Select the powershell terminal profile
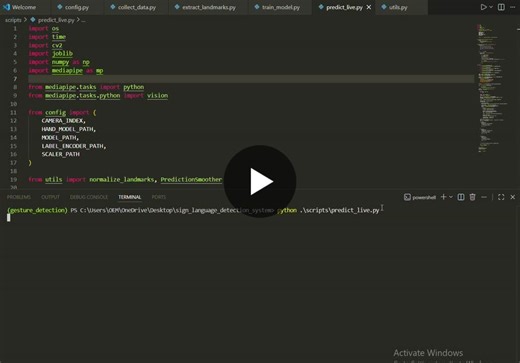This screenshot has height=363, width=520. click(x=420, y=197)
